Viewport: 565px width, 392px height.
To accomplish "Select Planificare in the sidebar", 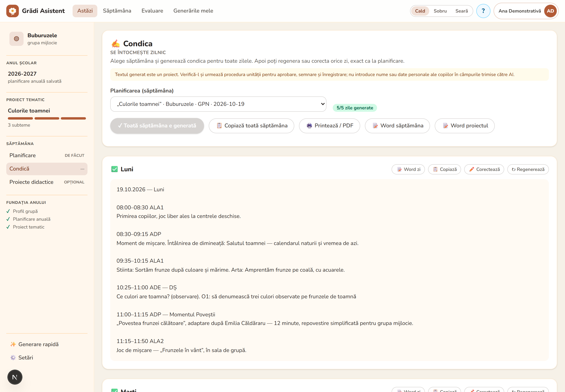I will (47, 155).
